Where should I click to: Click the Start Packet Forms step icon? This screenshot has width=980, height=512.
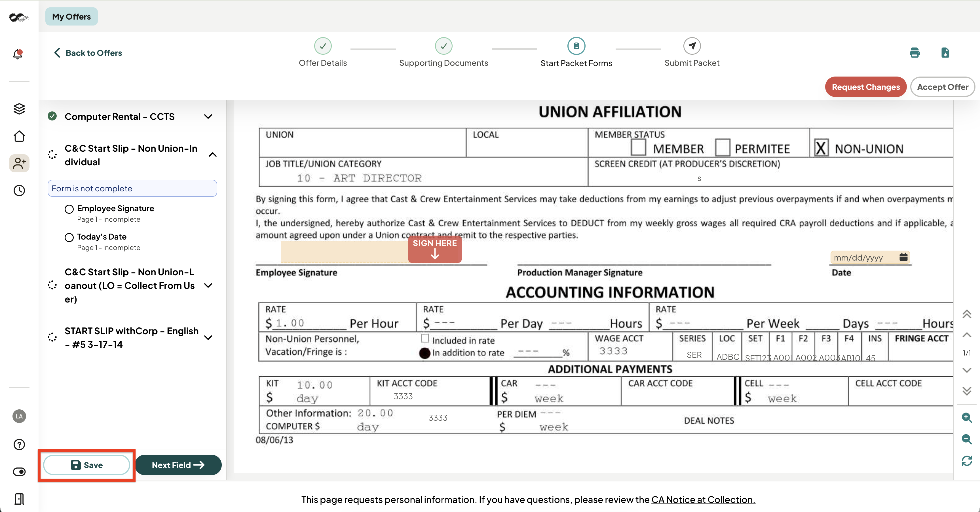tap(576, 46)
